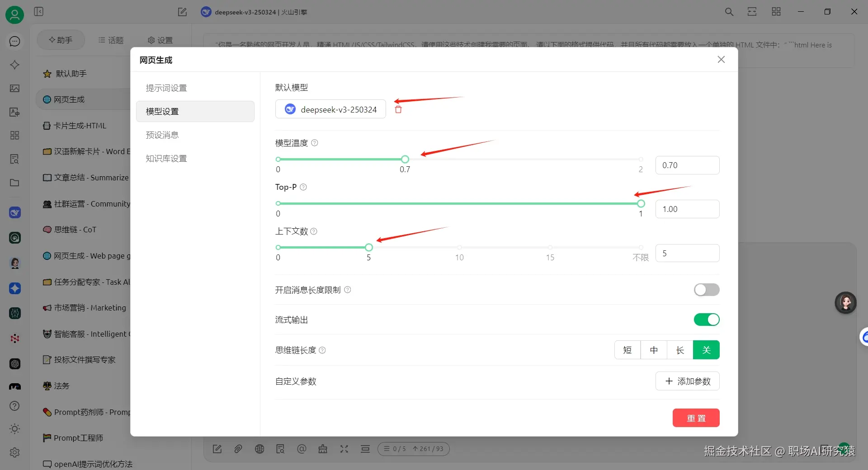Clear context with the broom icon
The width and height of the screenshot is (868, 470).
323,449
